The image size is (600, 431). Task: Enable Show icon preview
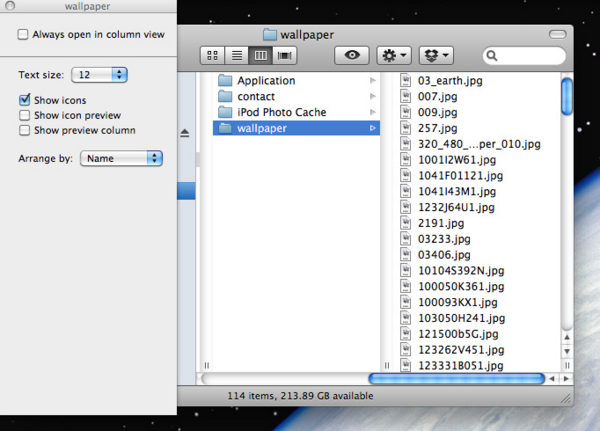click(24, 115)
